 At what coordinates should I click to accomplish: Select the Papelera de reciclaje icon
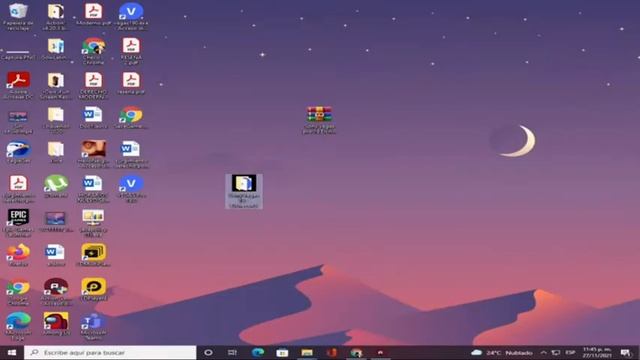click(18, 17)
